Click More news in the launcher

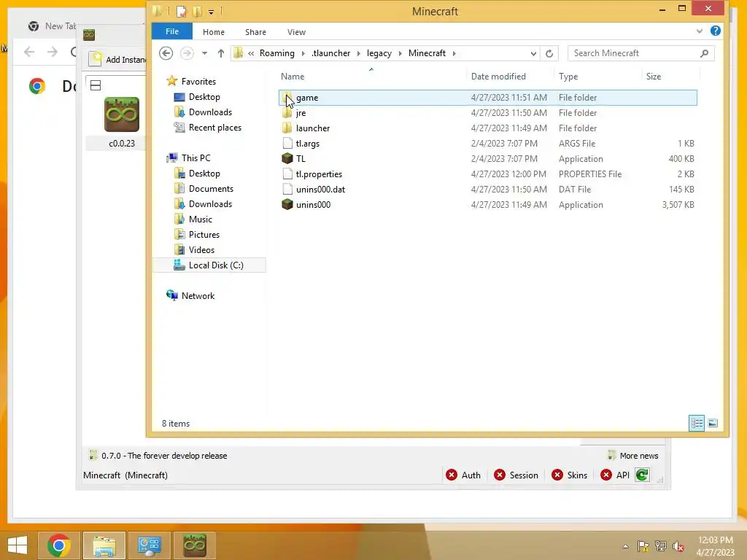coord(633,456)
